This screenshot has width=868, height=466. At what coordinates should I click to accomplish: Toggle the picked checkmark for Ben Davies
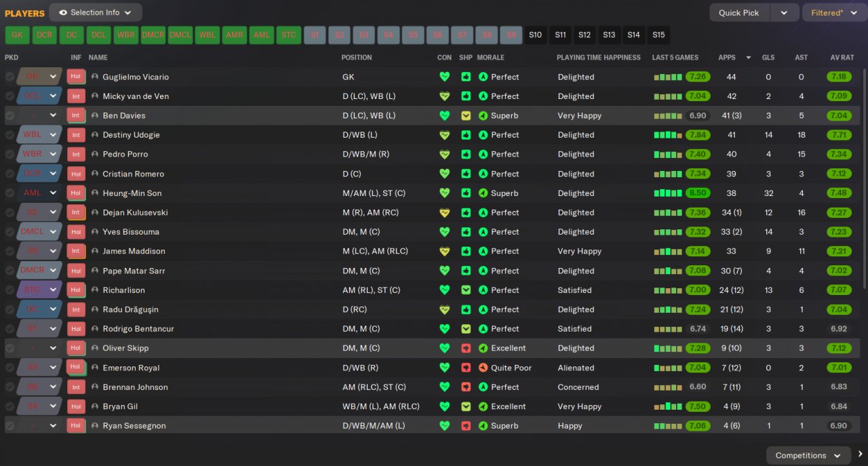click(9, 115)
